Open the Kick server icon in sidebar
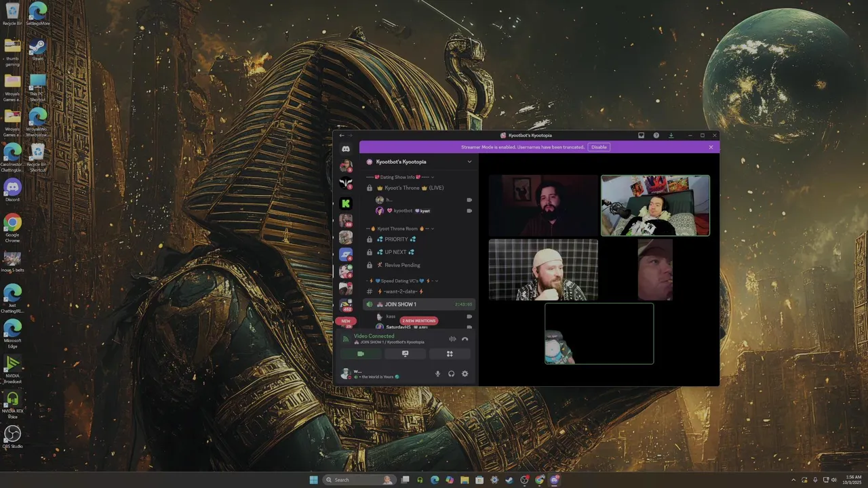The width and height of the screenshot is (868, 488). click(346, 203)
